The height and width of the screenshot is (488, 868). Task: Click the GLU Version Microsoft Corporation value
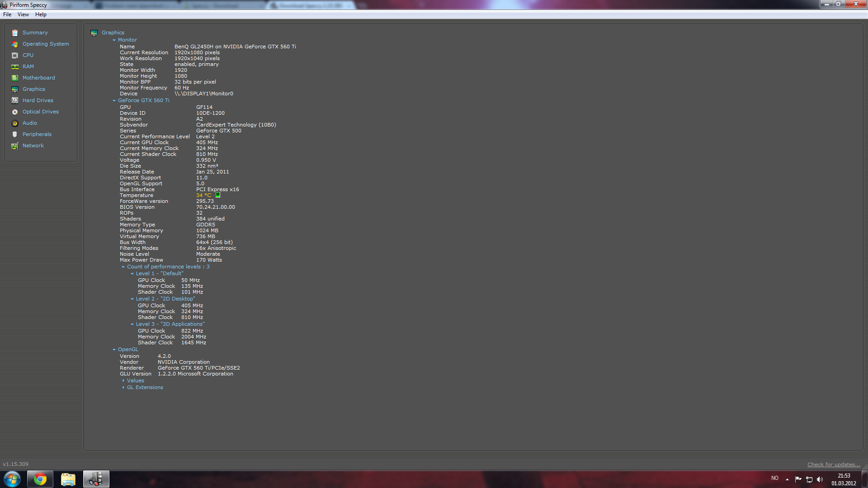pos(195,374)
